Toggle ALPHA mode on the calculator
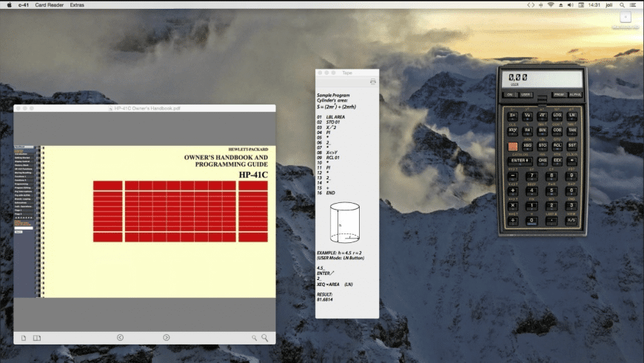The width and height of the screenshot is (644, 363). click(575, 95)
